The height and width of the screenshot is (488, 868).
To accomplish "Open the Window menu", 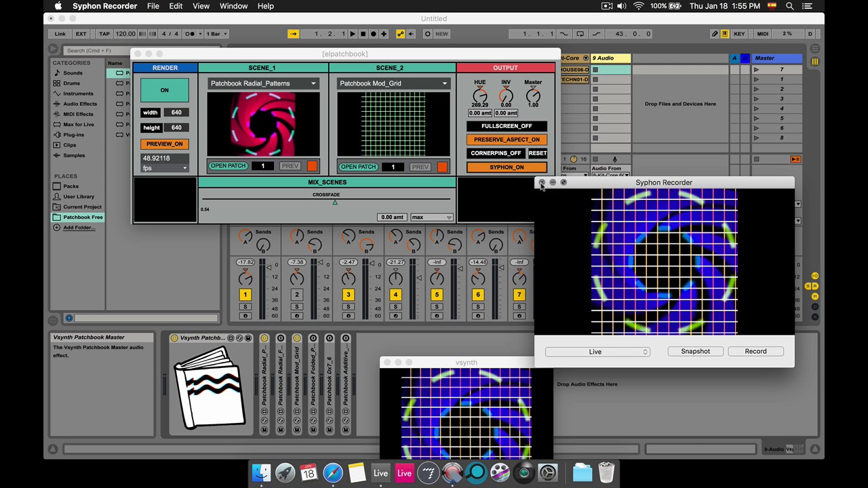I will 233,6.
